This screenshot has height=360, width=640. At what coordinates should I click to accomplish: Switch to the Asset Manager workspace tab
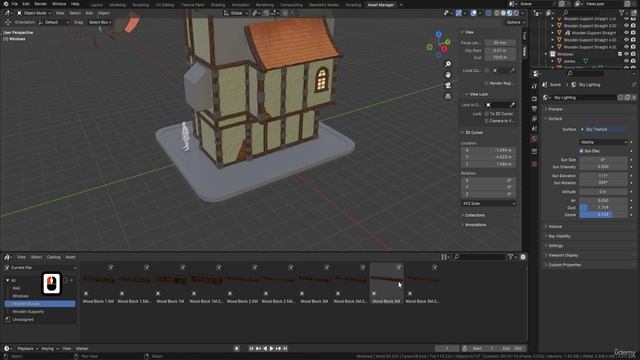[380, 5]
